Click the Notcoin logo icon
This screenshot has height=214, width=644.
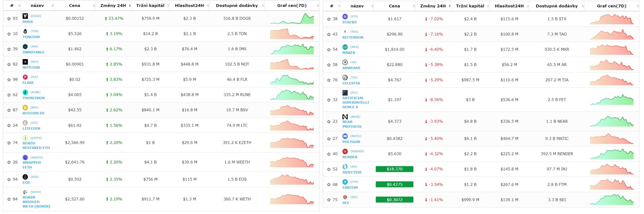[25, 62]
